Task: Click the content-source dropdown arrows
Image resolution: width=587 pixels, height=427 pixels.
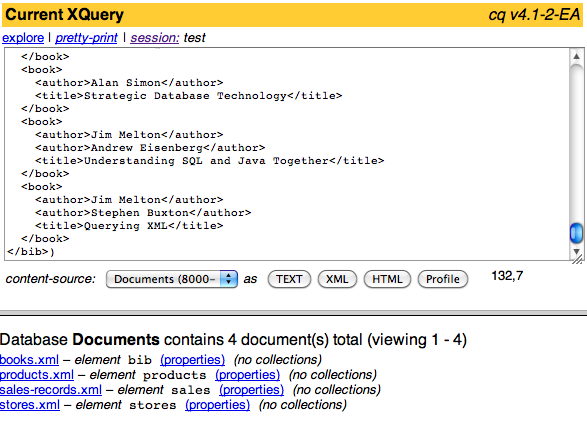Action: click(228, 279)
